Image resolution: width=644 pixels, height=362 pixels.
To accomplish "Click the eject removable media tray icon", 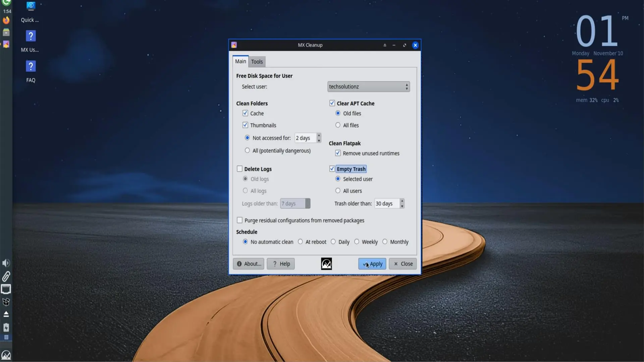I will click(6, 314).
